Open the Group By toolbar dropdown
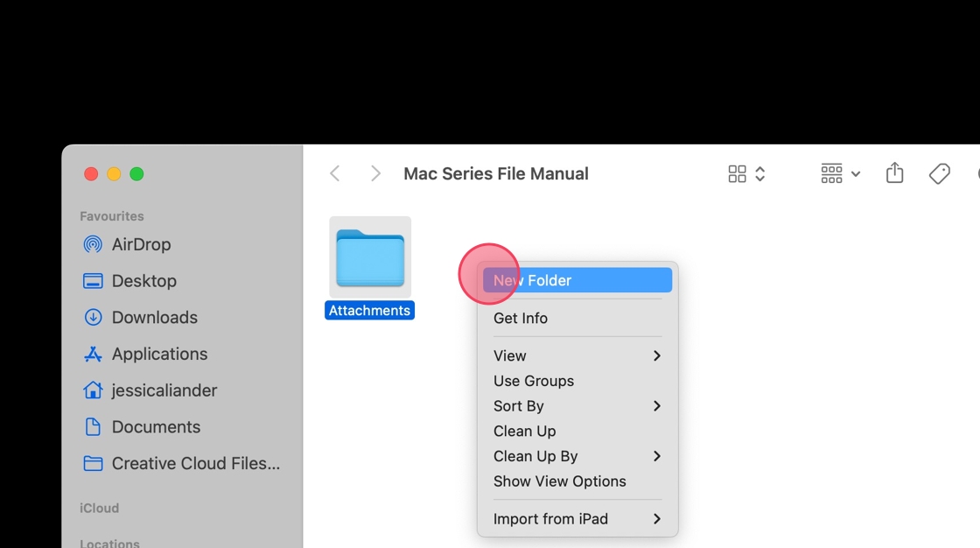Screen dimensions: 980x548 (840, 173)
